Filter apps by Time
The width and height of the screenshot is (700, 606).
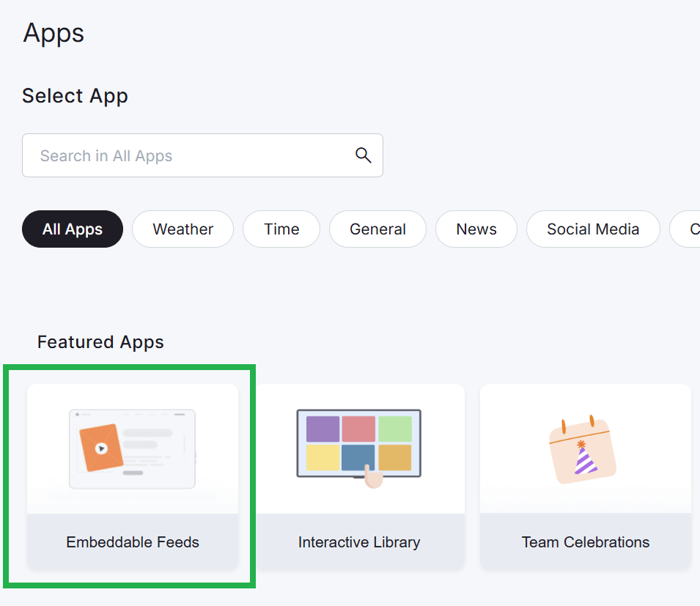click(x=281, y=229)
